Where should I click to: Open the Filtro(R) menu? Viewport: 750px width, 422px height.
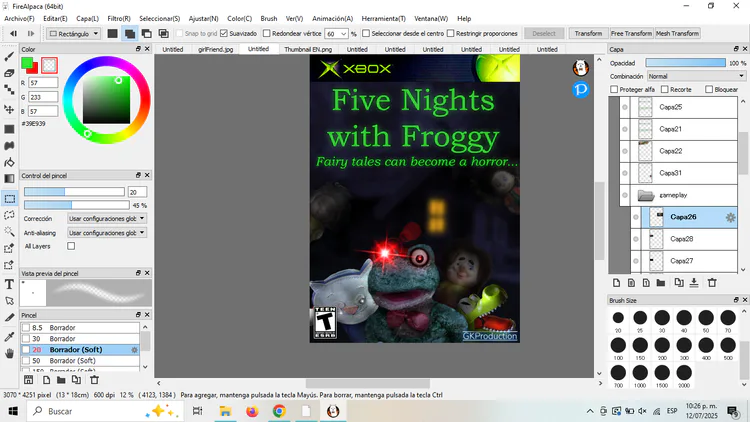[119, 19]
